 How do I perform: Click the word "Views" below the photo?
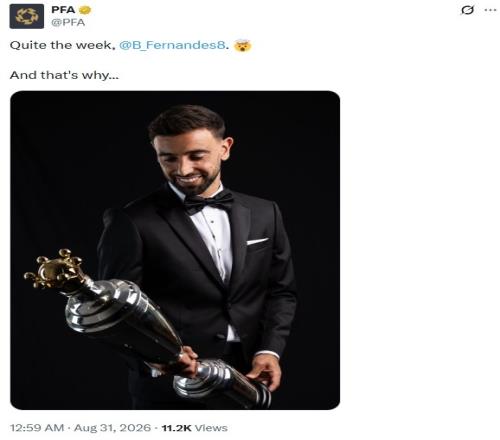tap(211, 428)
